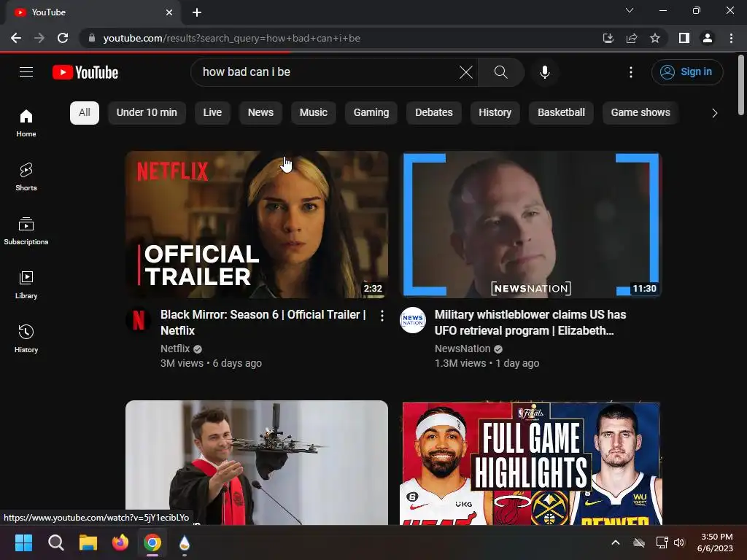Open Black Mirror Official Trailer thumbnail

[x=257, y=225]
